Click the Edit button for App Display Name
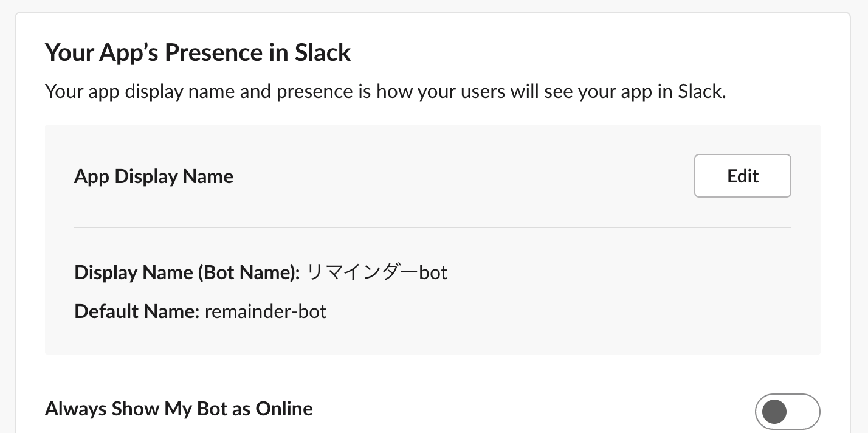The height and width of the screenshot is (433, 868). (742, 176)
